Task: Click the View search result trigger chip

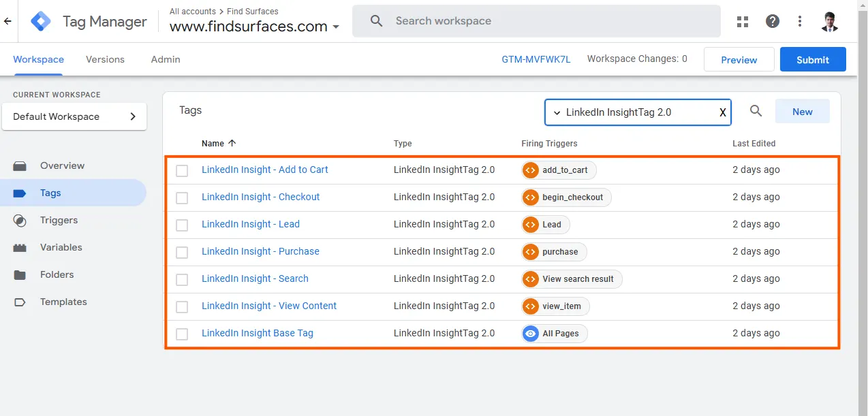Action: 572,278
